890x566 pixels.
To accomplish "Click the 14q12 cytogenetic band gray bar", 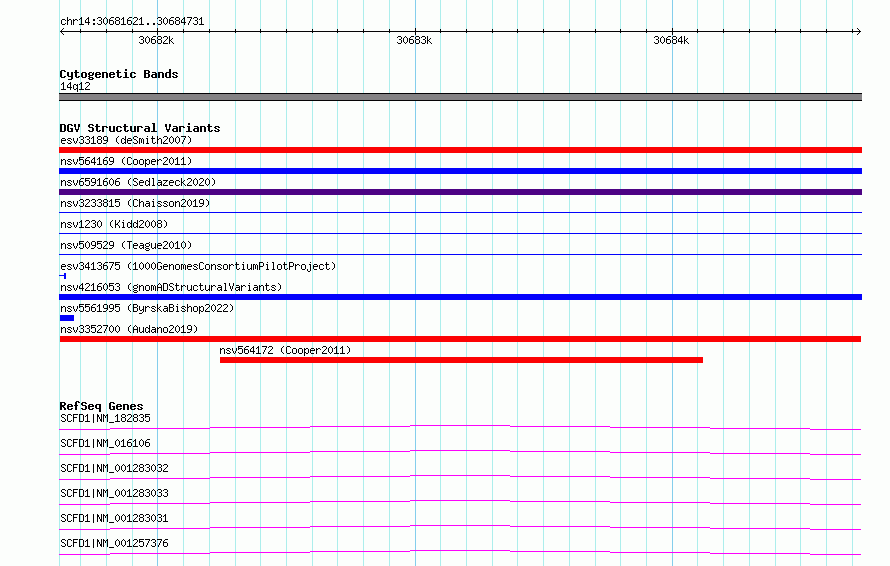I will [x=460, y=97].
